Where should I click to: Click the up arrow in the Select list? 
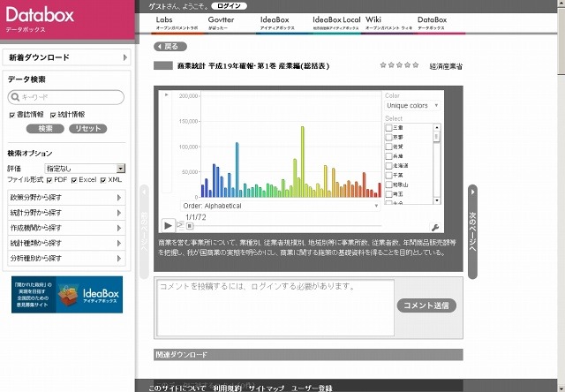pos(437,127)
